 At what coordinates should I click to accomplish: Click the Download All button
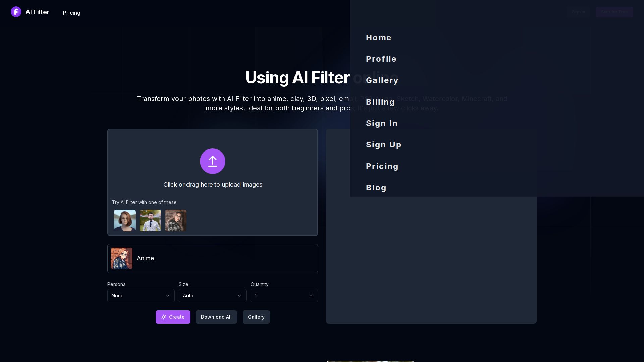[216, 317]
